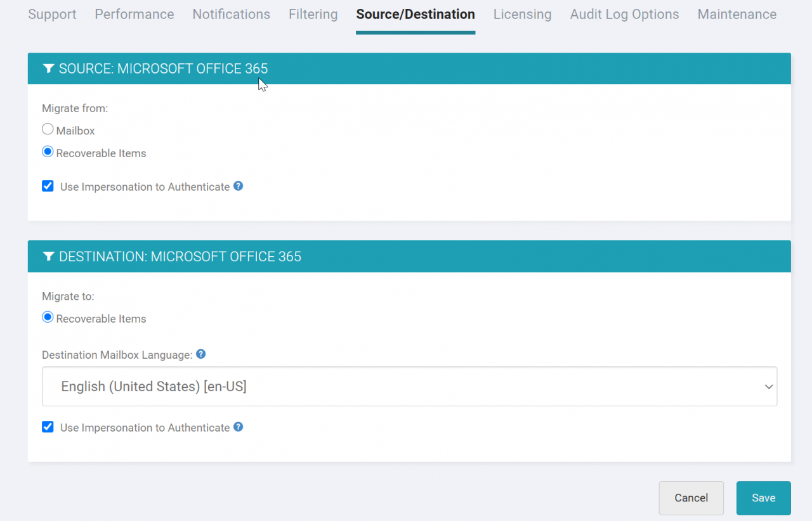Image resolution: width=812 pixels, height=521 pixels.
Task: Disable Use Impersonation to Authenticate for source
Action: pyautogui.click(x=48, y=186)
